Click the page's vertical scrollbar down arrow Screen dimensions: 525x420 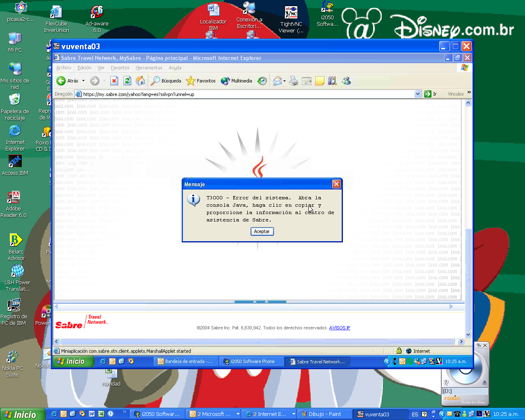pyautogui.click(x=468, y=335)
